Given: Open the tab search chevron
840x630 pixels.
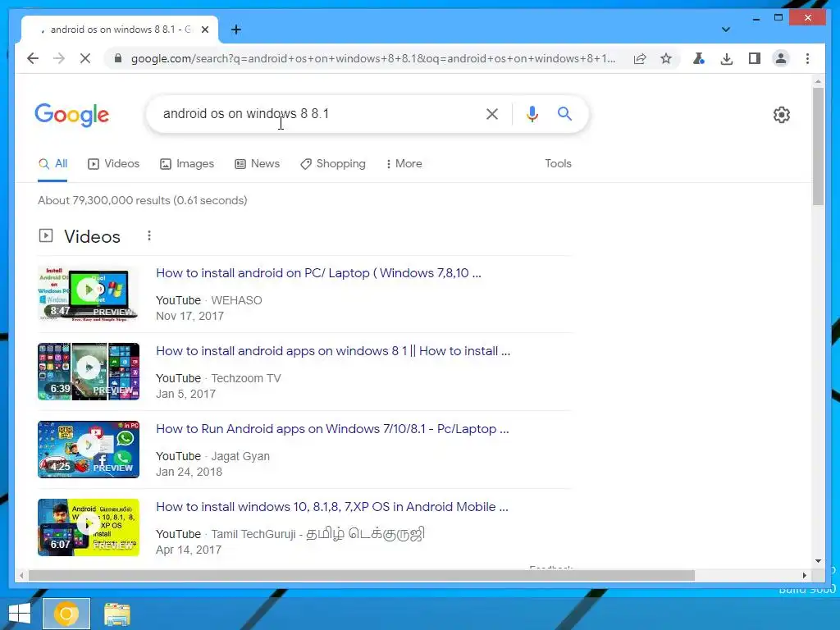Looking at the screenshot, I should [725, 30].
